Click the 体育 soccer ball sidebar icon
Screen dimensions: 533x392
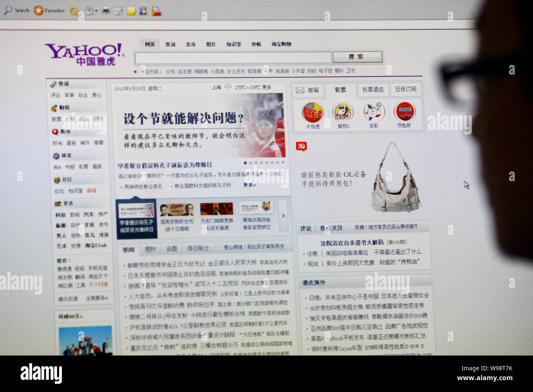click(x=56, y=156)
